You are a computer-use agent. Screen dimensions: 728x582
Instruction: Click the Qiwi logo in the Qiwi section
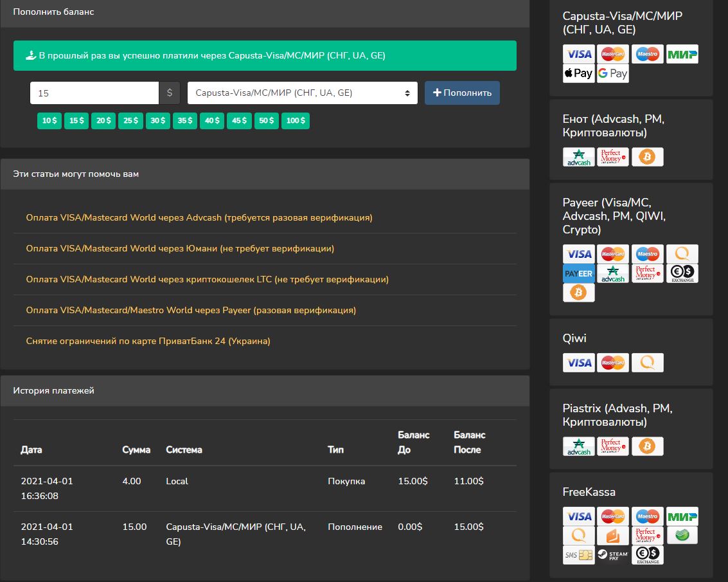coord(647,363)
